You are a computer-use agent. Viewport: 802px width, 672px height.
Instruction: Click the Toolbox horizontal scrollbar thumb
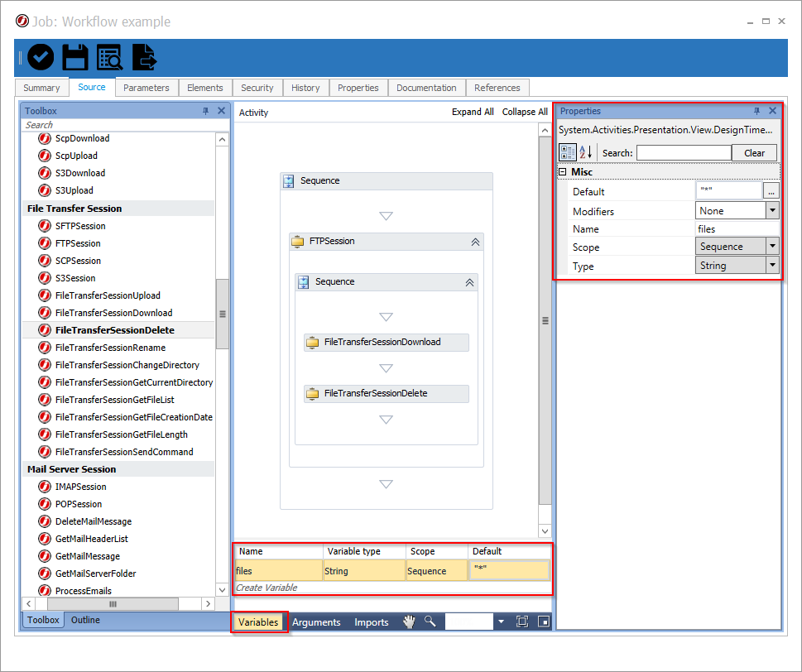tap(113, 604)
